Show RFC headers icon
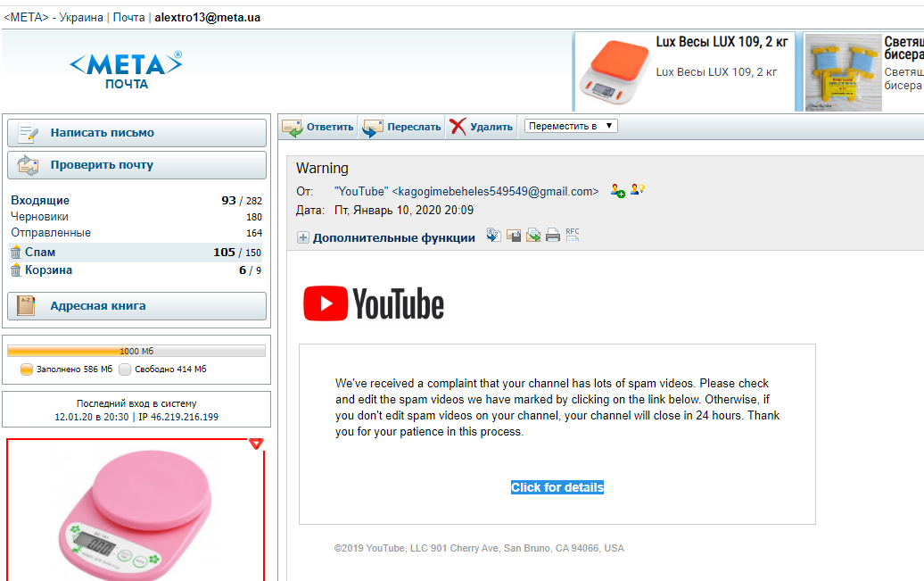924x581 pixels. [x=573, y=236]
